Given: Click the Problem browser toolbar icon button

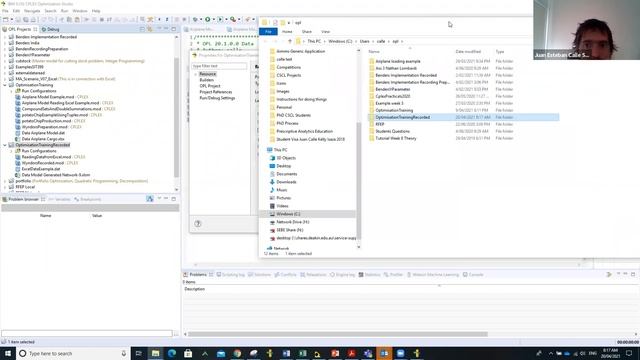Looking at the screenshot, I should tap(150, 199).
